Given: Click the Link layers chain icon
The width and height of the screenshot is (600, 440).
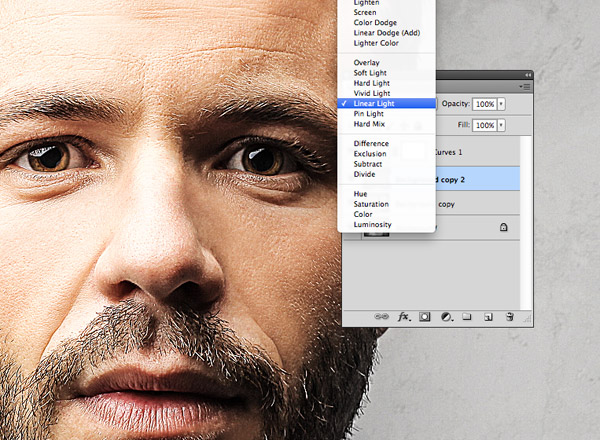Looking at the screenshot, I should click(381, 316).
